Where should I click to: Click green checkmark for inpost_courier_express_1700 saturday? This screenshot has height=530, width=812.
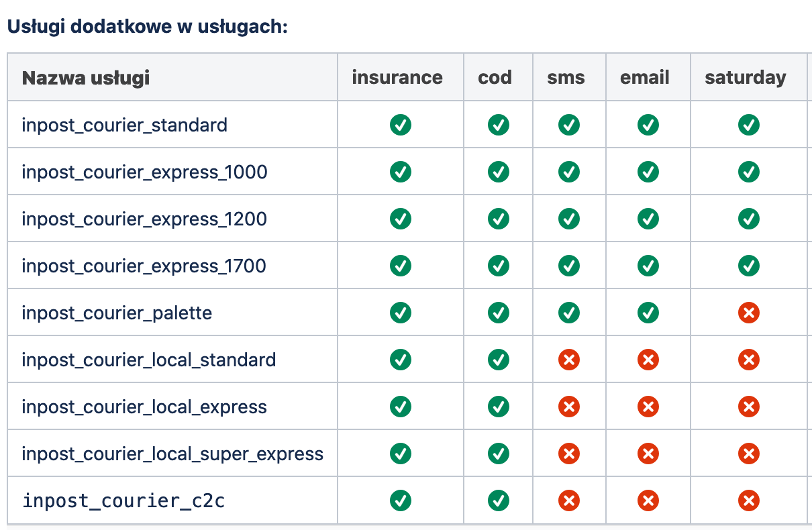tap(748, 266)
